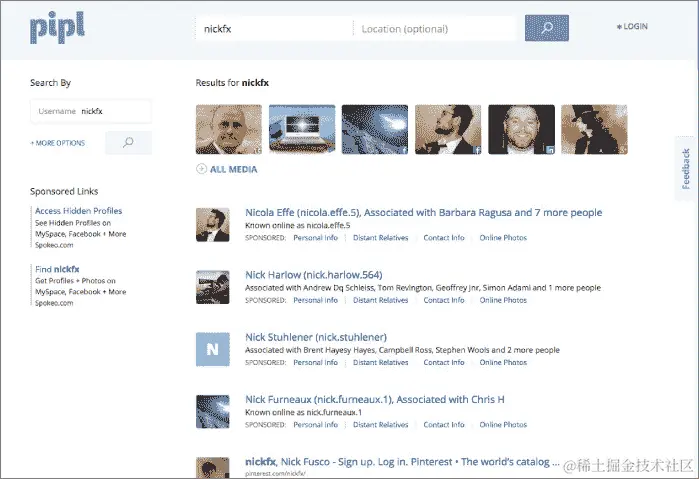The height and width of the screenshot is (479, 699).
Task: Expand + MORE OPTIONS
Action: tap(58, 143)
